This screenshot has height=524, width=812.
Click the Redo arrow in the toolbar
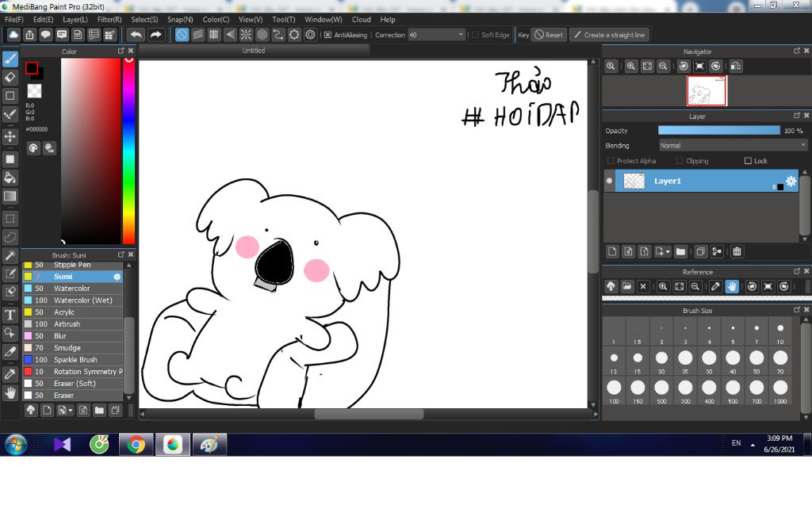tap(155, 35)
